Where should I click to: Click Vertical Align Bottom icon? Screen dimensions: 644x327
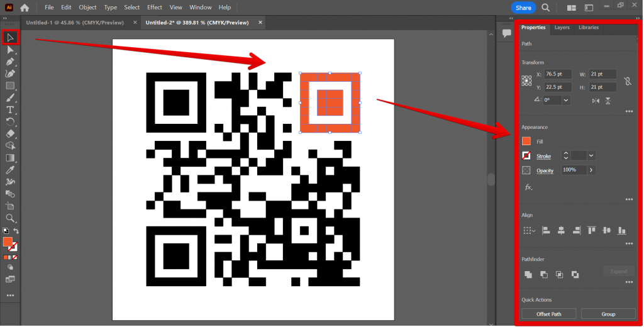coord(622,230)
